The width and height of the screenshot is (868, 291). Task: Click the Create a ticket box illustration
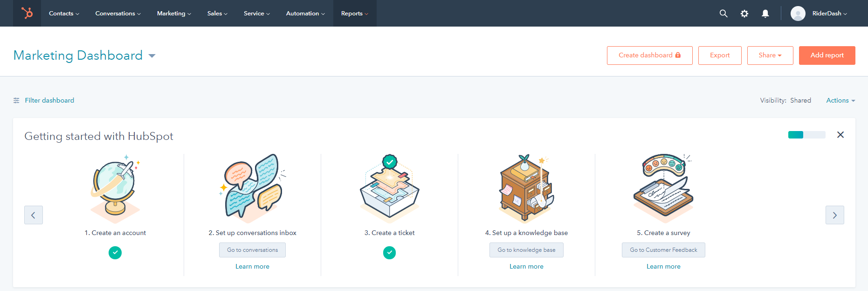tap(389, 189)
